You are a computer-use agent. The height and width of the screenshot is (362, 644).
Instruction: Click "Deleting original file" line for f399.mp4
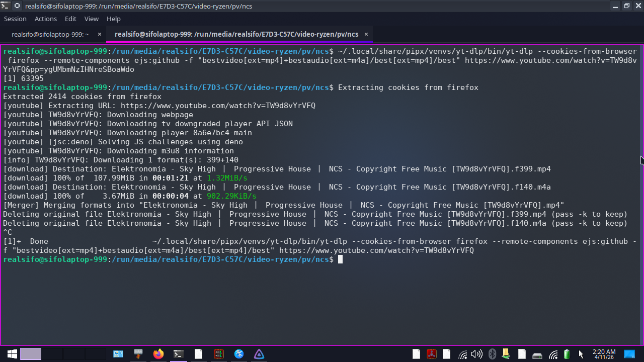click(x=315, y=214)
